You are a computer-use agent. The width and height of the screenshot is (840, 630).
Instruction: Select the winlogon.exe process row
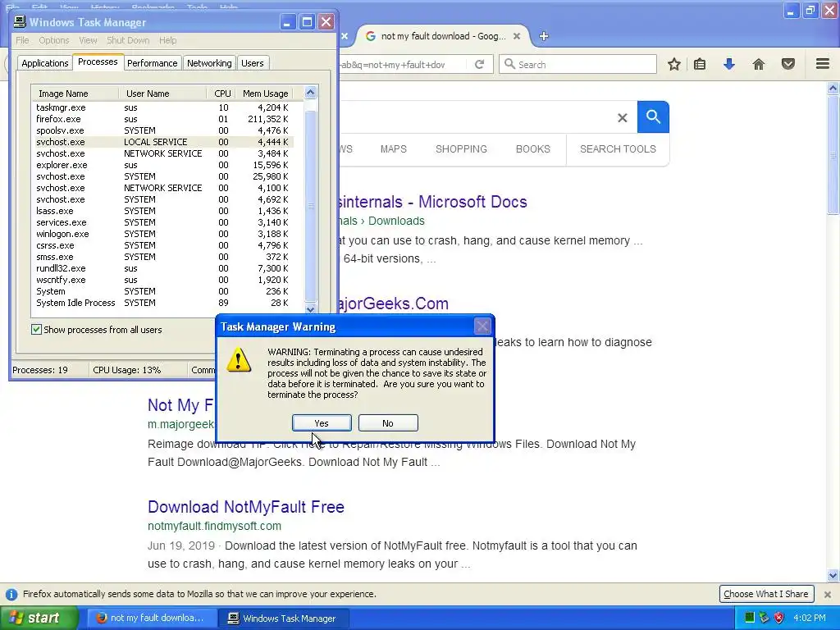(x=162, y=234)
